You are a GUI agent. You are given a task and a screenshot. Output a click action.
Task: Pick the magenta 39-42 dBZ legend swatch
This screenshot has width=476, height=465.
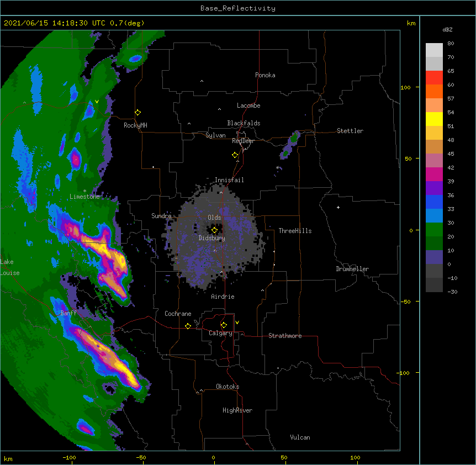click(434, 174)
